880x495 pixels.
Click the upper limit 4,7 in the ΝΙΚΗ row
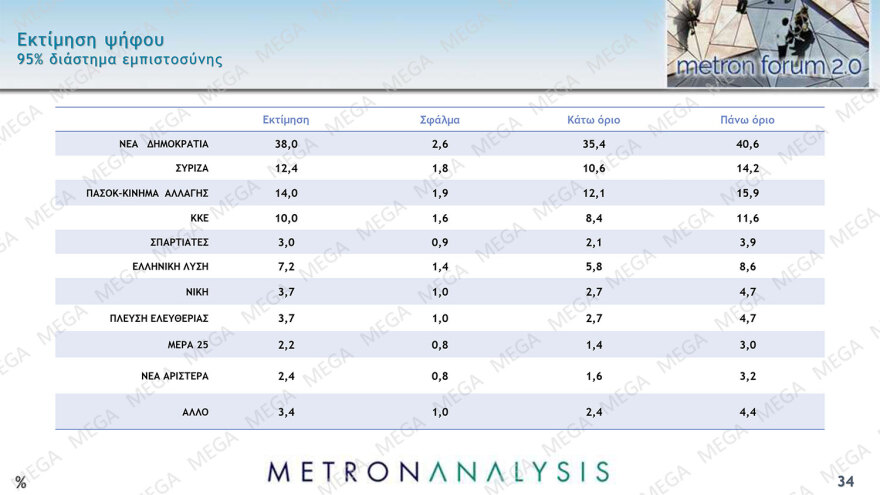tap(748, 292)
